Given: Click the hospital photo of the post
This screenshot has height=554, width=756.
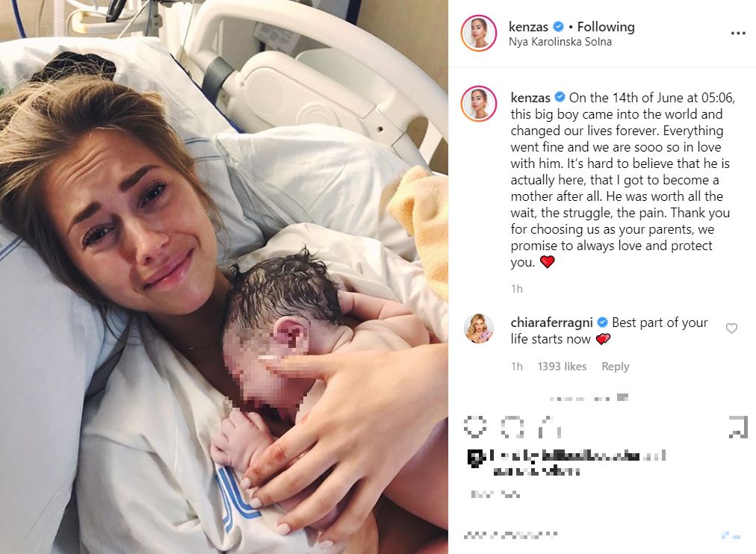Looking at the screenshot, I should (x=224, y=277).
